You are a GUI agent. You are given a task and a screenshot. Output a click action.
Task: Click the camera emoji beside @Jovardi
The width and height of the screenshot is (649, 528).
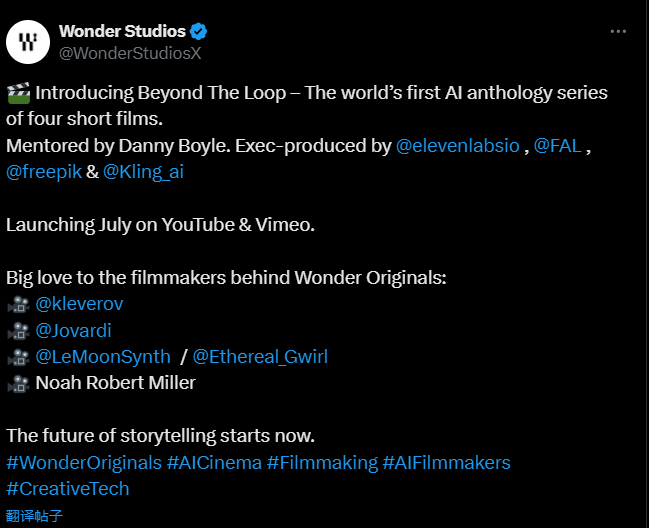[19, 331]
